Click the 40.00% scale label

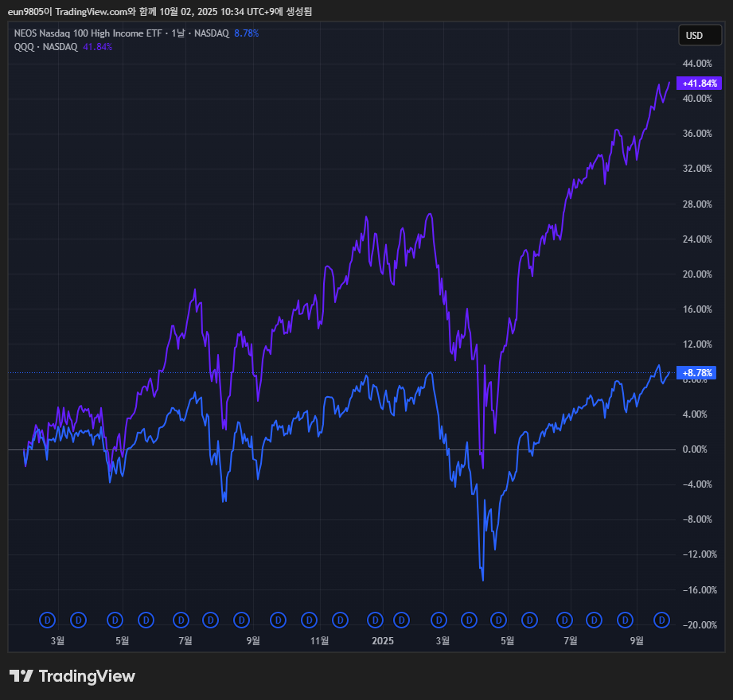pos(697,99)
